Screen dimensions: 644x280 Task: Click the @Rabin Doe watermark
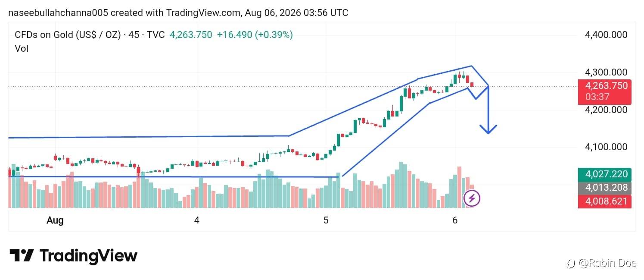(602, 263)
